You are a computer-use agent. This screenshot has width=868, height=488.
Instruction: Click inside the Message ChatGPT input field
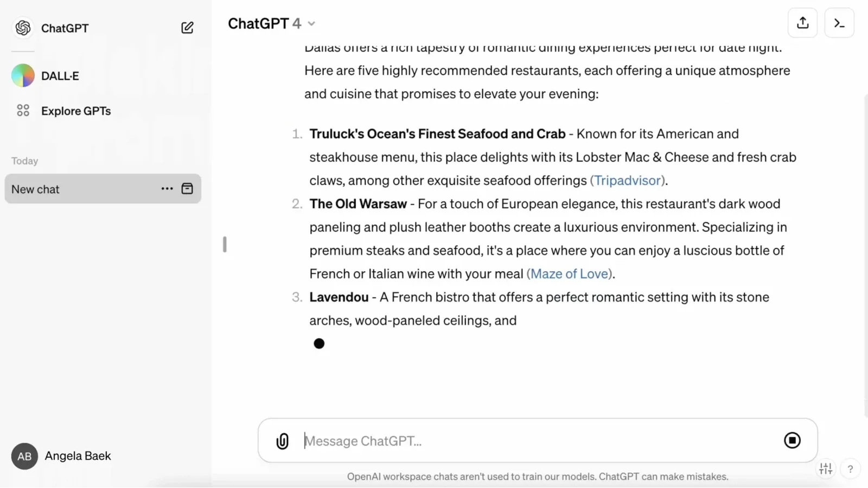(488, 441)
